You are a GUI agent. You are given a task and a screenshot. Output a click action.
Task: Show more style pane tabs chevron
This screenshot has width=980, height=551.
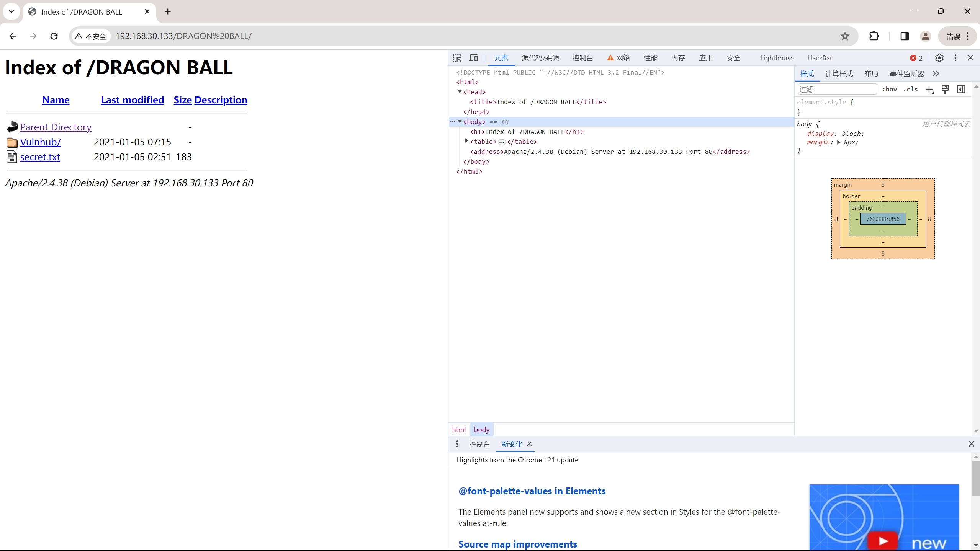click(936, 74)
